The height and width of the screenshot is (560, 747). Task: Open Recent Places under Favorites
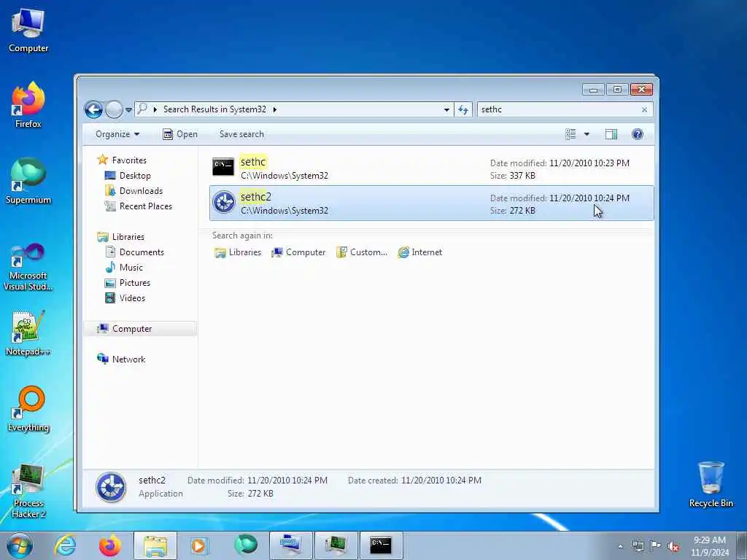138,206
